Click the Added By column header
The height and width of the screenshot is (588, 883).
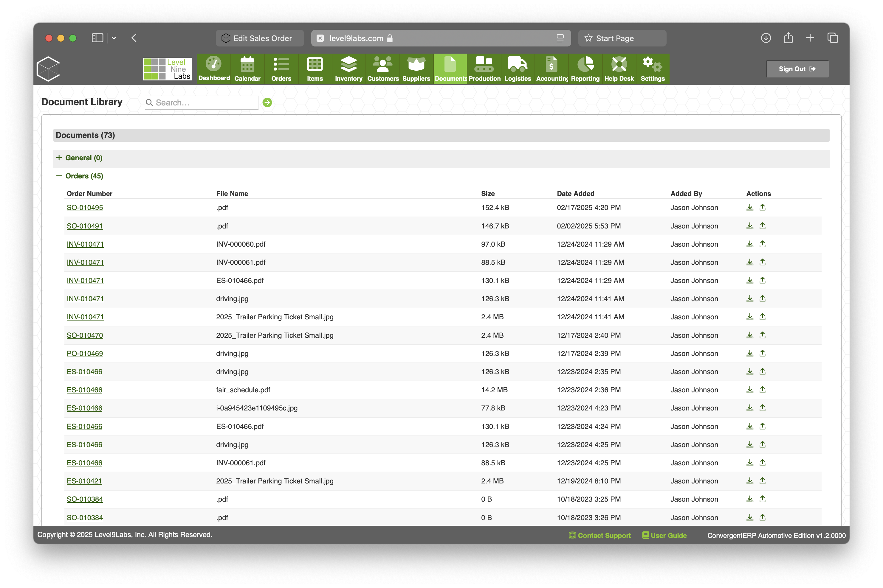[x=686, y=194]
